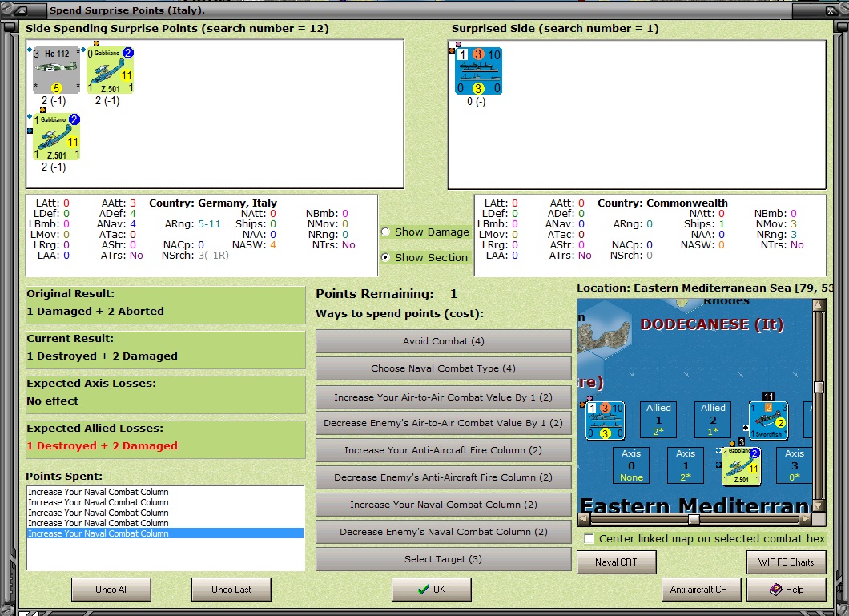Select the Gabbiano Z.501 counter marked 0 in spending side panel

coord(111,70)
